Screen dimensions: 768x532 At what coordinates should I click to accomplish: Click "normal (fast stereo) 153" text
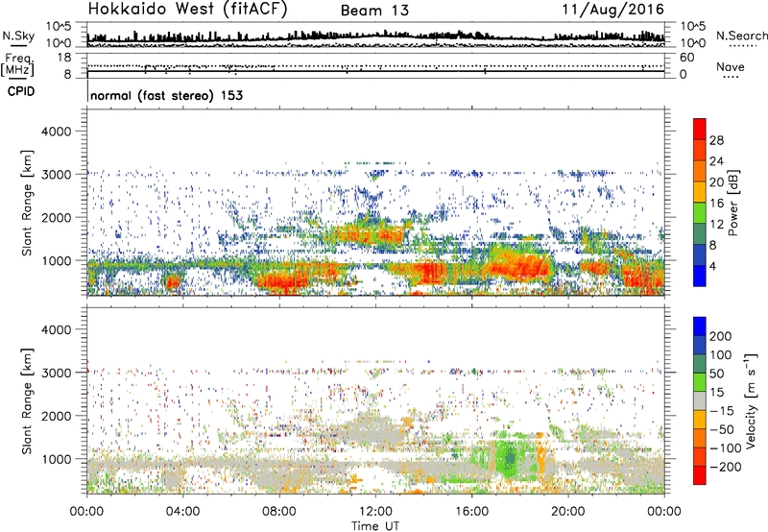[x=166, y=95]
